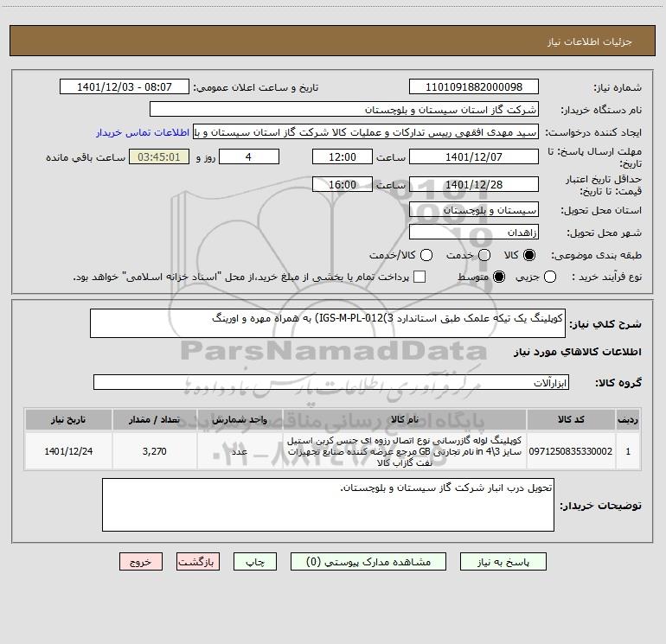This screenshot has height=644, width=666.
Task: Click column header تعداد / مقدار
Action: tap(155, 419)
